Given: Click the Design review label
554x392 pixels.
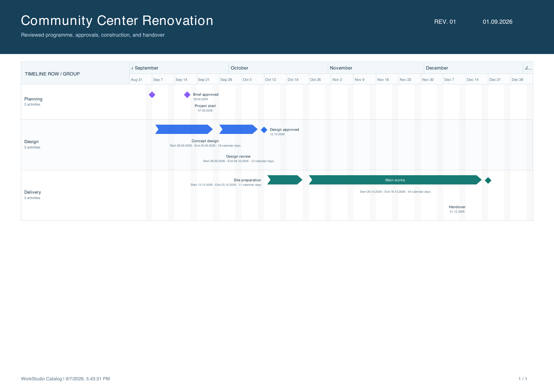Looking at the screenshot, I should click(238, 156).
